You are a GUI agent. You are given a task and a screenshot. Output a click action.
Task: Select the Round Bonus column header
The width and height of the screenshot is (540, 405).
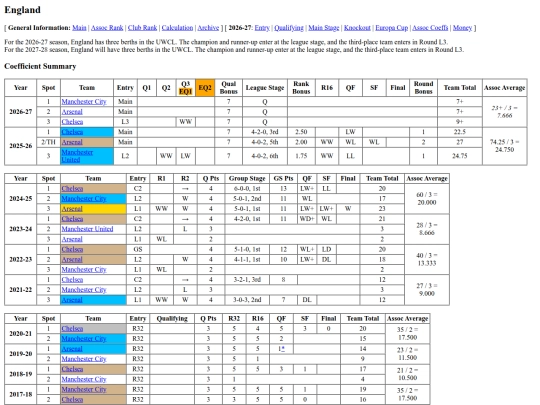pos(424,88)
